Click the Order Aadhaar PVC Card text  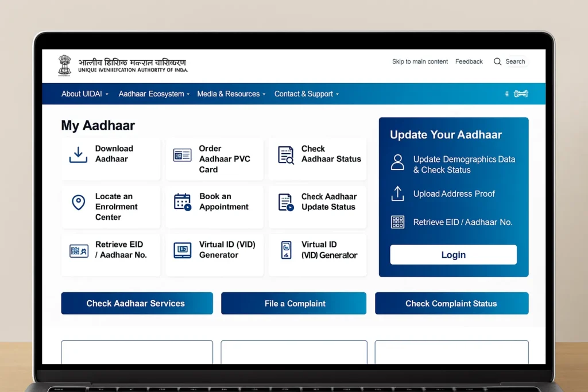(225, 159)
